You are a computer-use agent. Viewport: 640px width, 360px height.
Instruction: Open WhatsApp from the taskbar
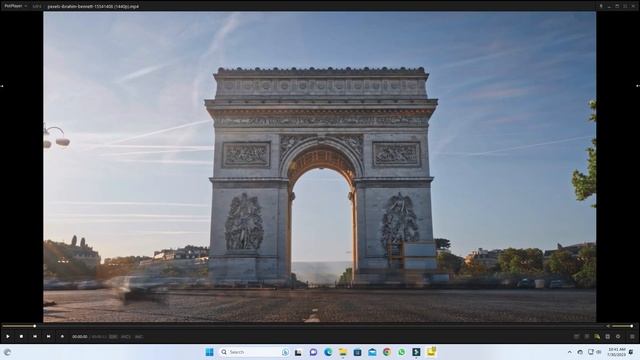(402, 352)
